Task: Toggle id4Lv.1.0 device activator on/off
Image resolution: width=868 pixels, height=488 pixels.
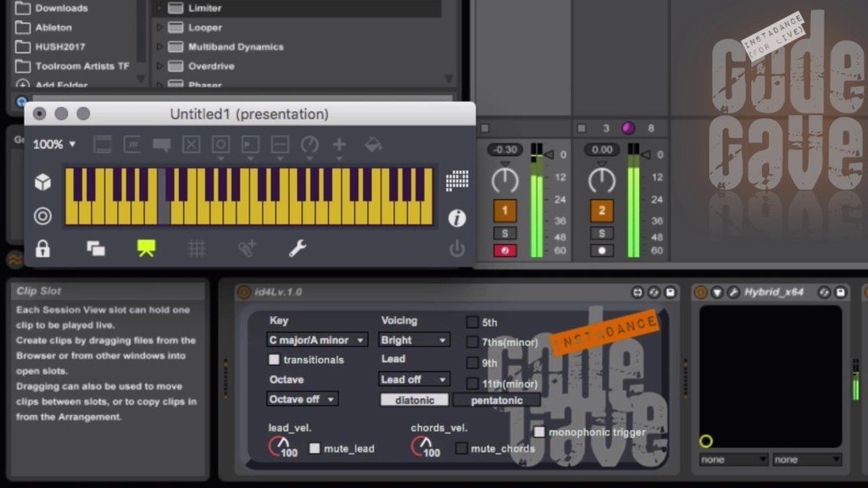Action: pos(243,292)
